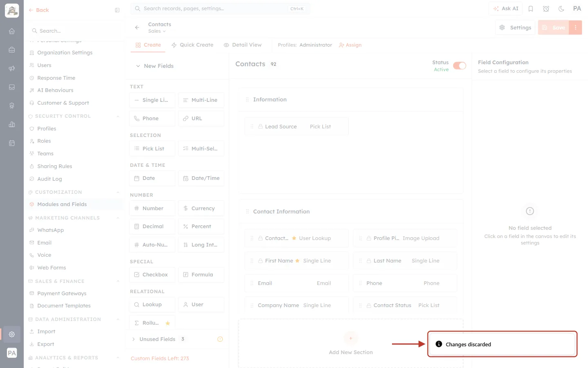
Task: Open the settings gear in left rail
Action: pos(12,334)
